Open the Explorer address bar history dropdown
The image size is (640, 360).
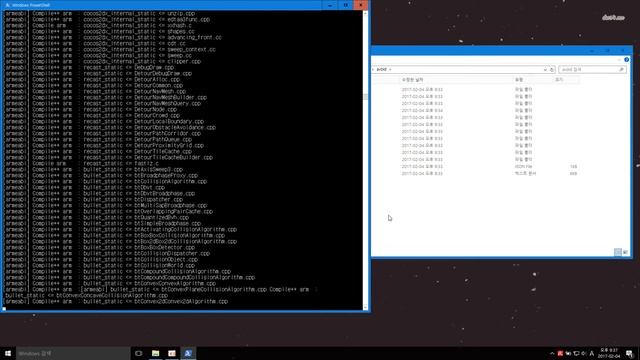(x=545, y=70)
